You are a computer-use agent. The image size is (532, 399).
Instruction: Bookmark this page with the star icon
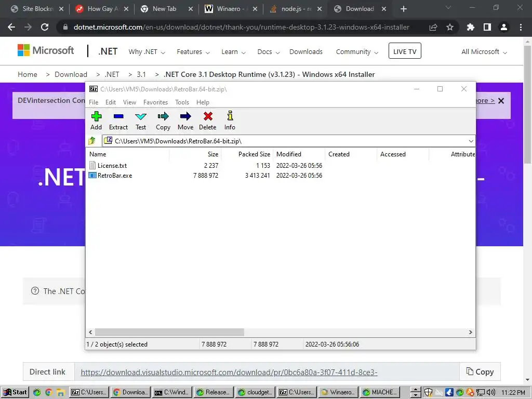tap(450, 27)
